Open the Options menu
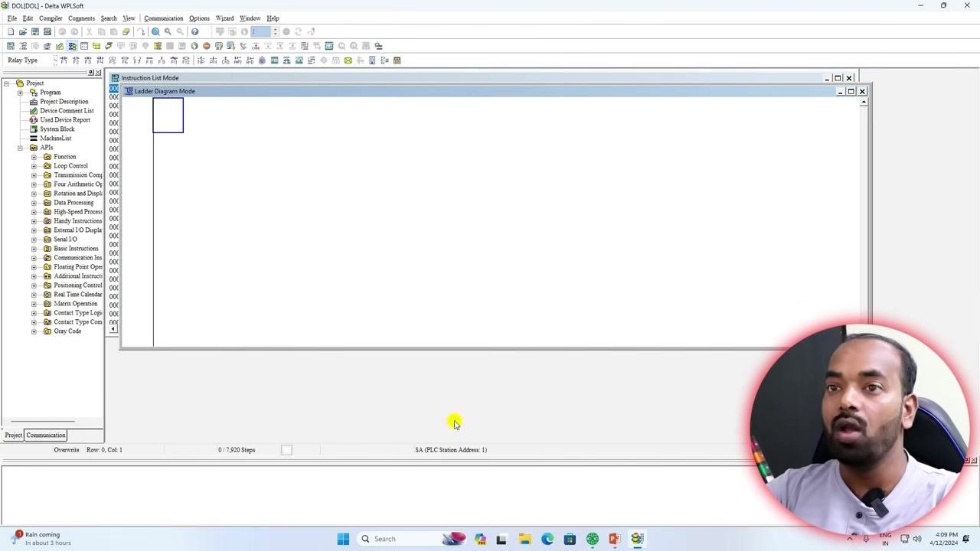980x551 pixels. click(199, 18)
